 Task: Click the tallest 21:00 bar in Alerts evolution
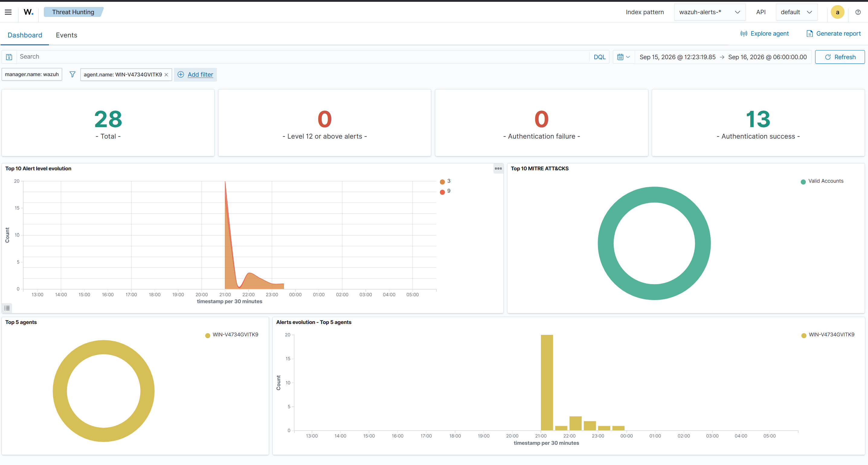tap(547, 383)
